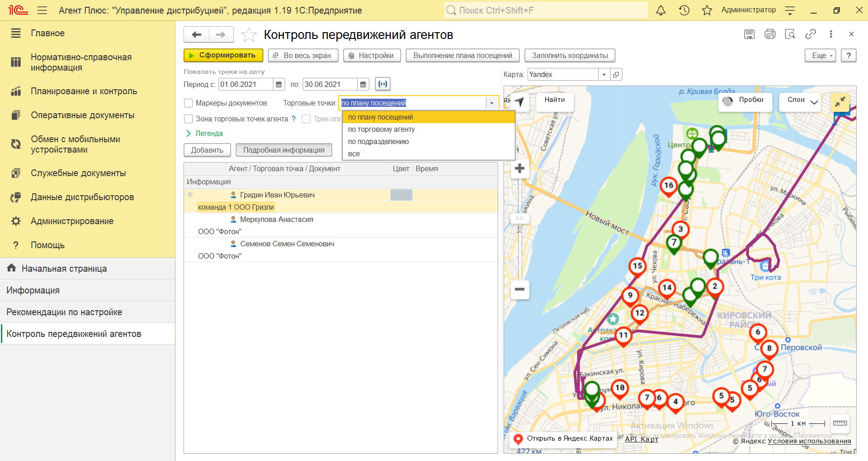This screenshot has width=868, height=461.
Task: Enable Маркеры документов checkbox
Action: tap(189, 103)
